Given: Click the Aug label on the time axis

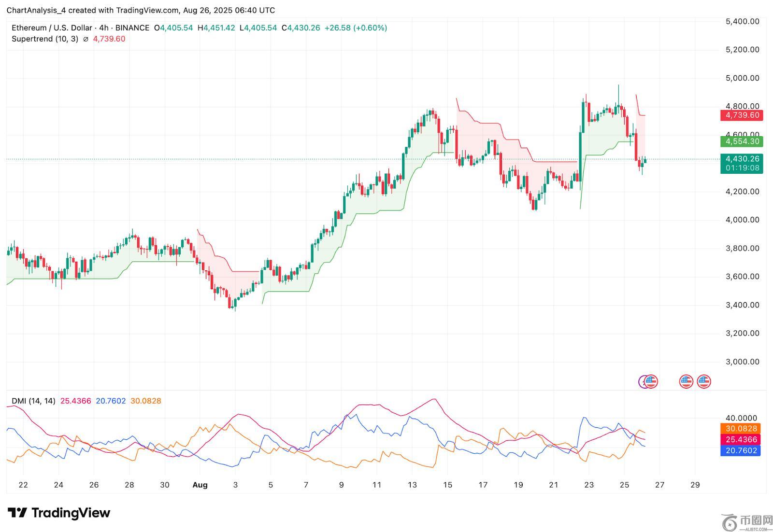Looking at the screenshot, I should click(200, 485).
